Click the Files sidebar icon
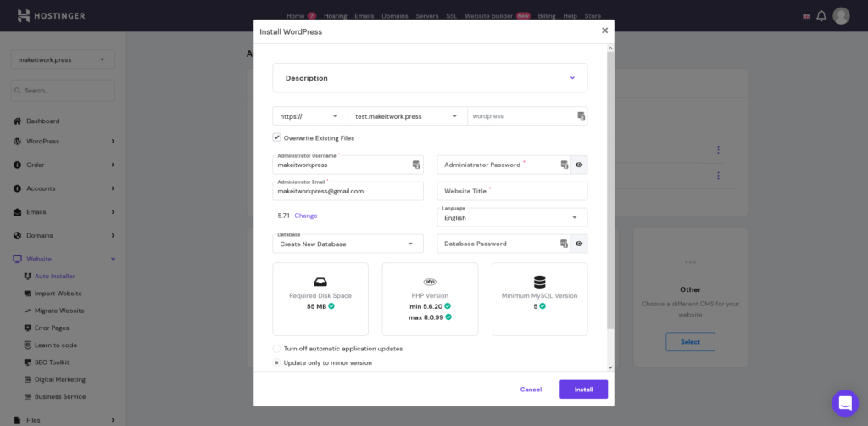The height and width of the screenshot is (426, 868). click(17, 420)
